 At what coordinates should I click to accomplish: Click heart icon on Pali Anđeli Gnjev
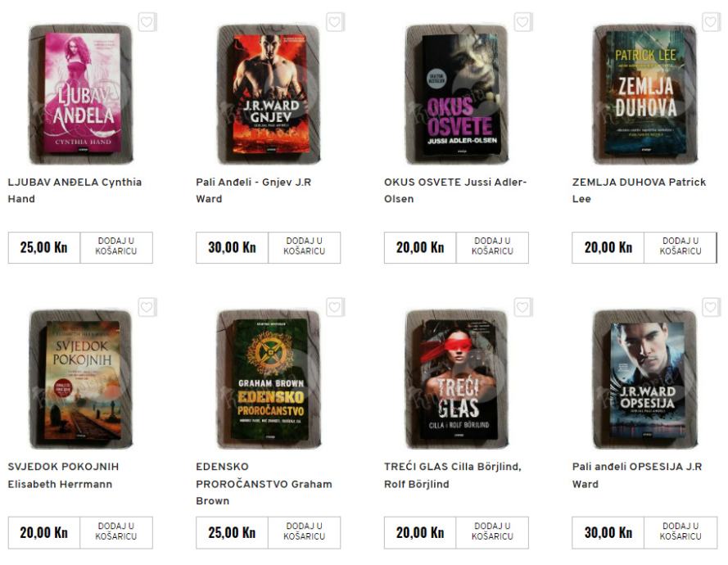tap(335, 22)
